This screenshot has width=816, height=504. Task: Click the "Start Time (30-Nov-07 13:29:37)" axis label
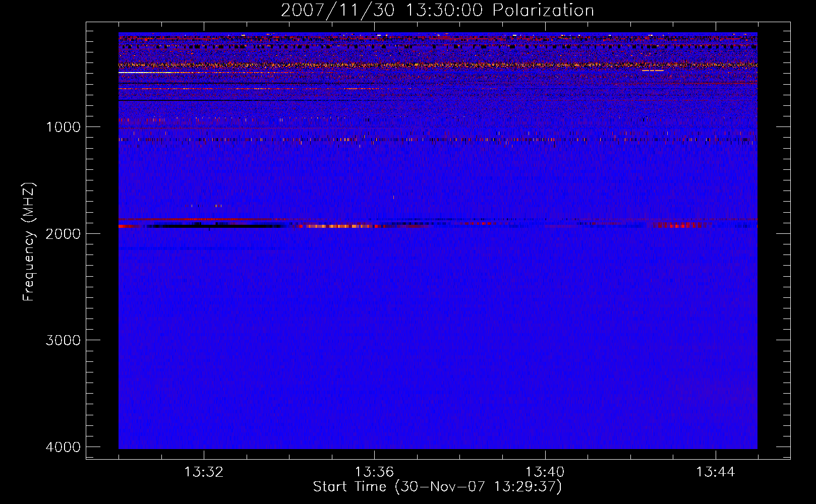pos(437,487)
